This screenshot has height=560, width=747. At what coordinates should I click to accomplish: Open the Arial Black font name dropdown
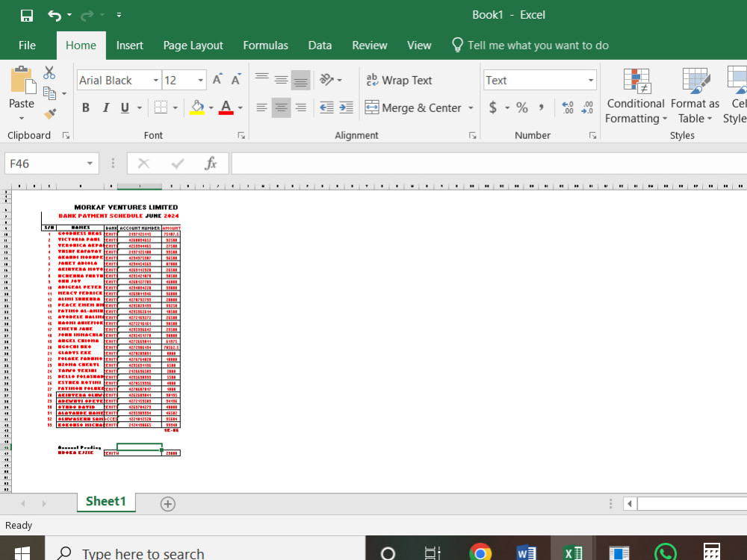(x=155, y=81)
